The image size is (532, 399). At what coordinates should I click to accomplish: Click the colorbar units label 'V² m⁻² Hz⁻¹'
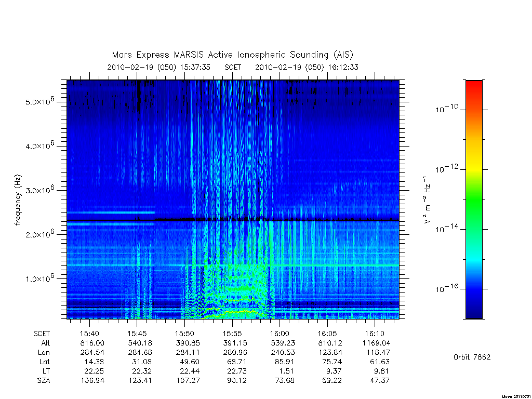427,200
